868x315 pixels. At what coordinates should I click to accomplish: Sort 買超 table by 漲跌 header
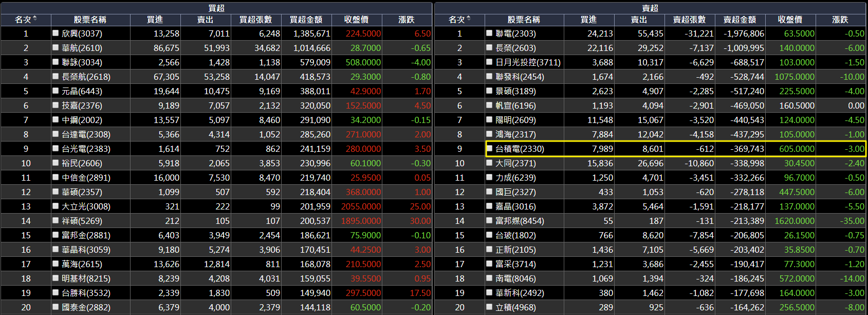pos(407,20)
